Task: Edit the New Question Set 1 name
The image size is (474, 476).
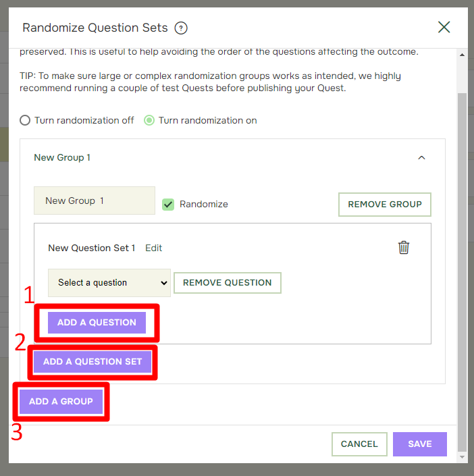Action: (154, 248)
